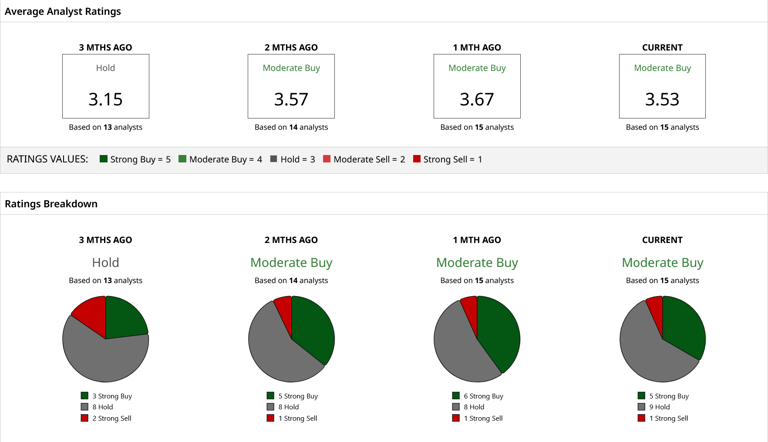
Task: Click the Moderate Buy = 4 green swatch
Action: tap(182, 159)
